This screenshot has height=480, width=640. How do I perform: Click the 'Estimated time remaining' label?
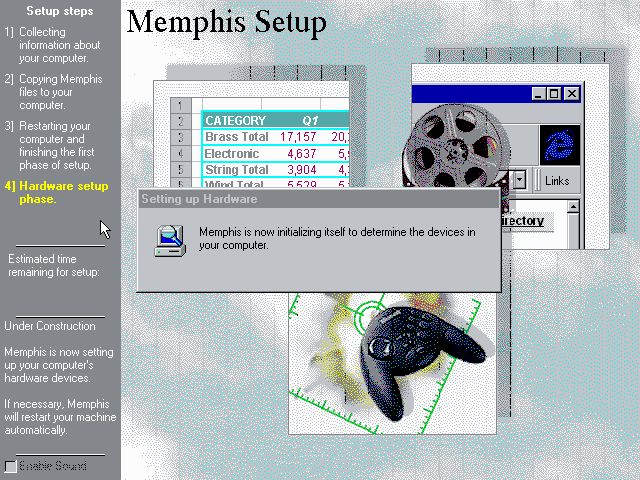coord(54,265)
